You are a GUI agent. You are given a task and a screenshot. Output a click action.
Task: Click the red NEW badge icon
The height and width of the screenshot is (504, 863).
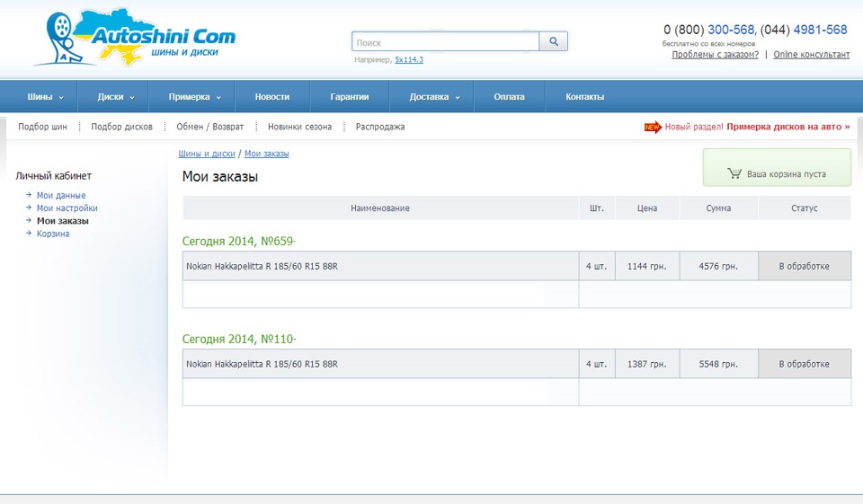(653, 127)
